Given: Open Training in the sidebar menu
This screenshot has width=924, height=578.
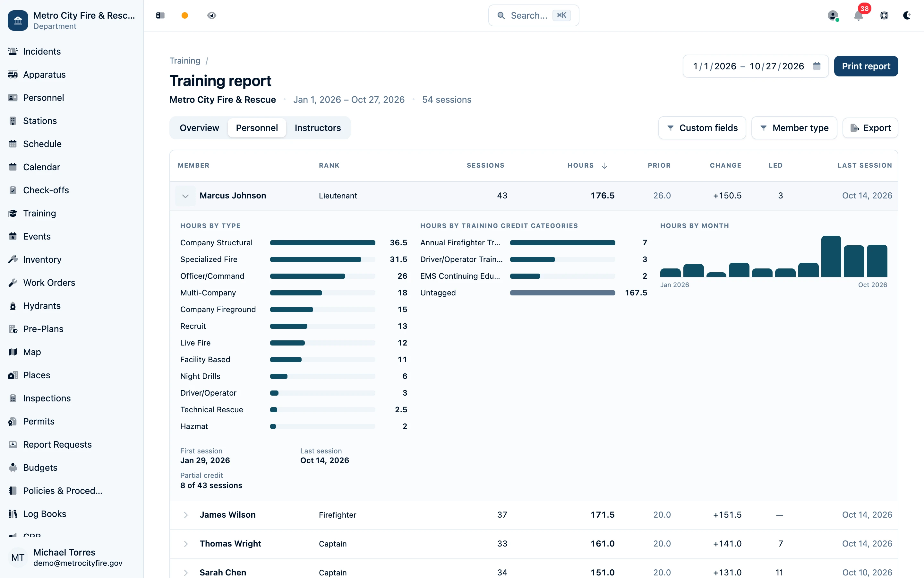Looking at the screenshot, I should pyautogui.click(x=72, y=213).
